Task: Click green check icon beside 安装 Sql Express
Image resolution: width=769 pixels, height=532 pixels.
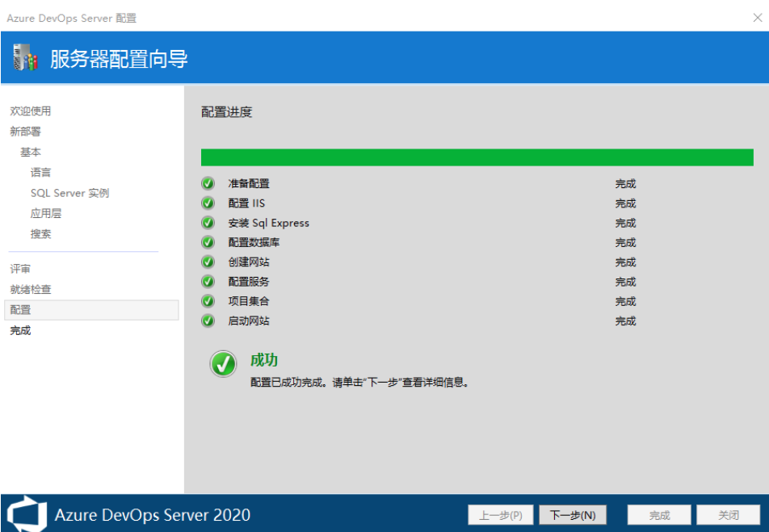Action: coord(208,223)
